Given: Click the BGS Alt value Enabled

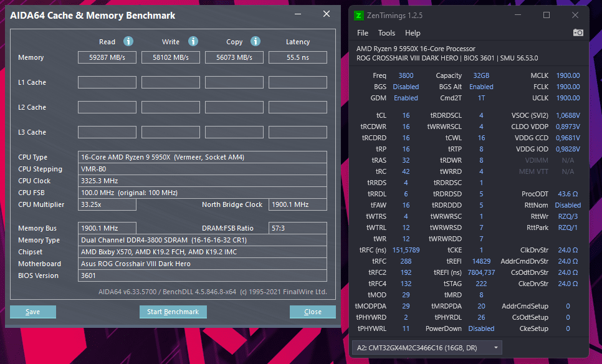Looking at the screenshot, I should coord(481,87).
